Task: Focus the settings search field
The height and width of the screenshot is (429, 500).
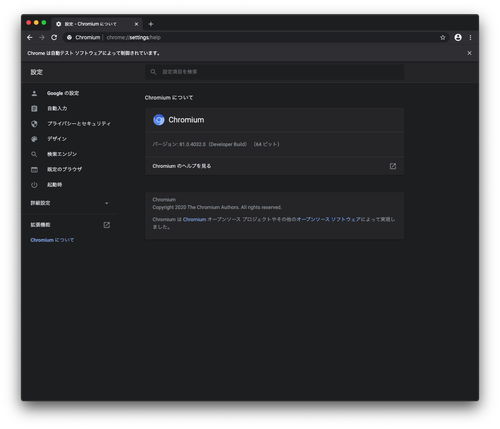Action: coord(275,72)
